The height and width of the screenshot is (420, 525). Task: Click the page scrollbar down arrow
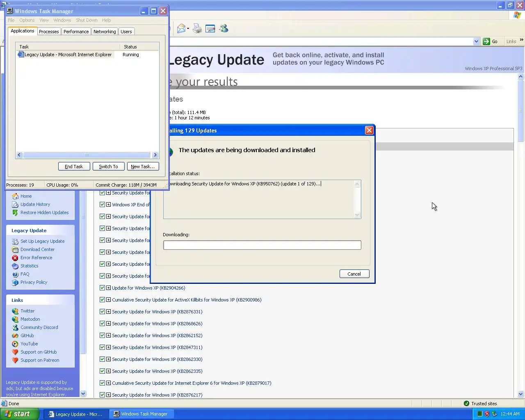[x=521, y=394]
